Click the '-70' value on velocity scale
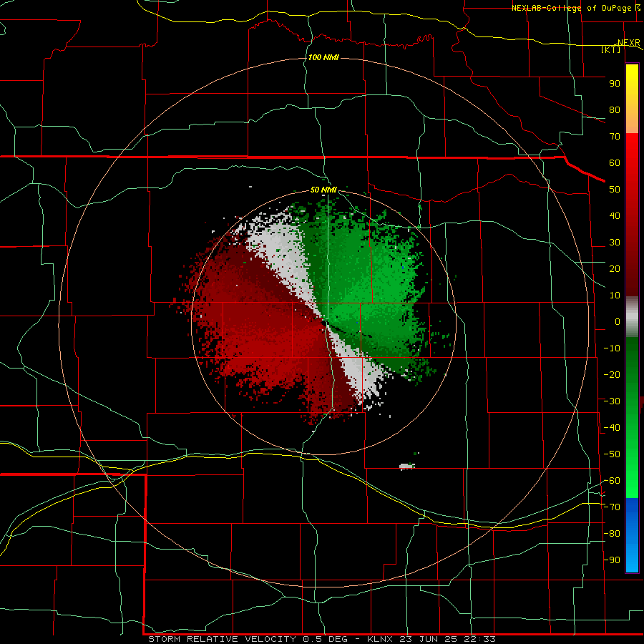644x644 pixels. point(612,507)
